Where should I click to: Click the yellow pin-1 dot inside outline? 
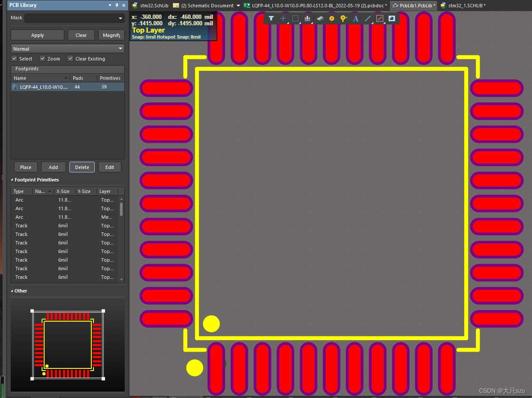click(x=211, y=324)
